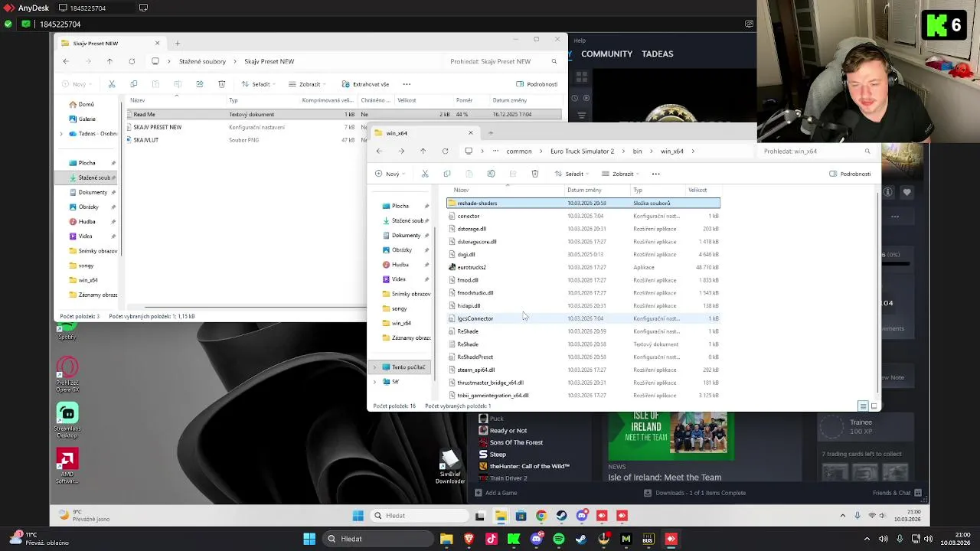The width and height of the screenshot is (980, 551).
Task: Click Copy icon in win_x64 window toolbar
Action: (x=447, y=174)
